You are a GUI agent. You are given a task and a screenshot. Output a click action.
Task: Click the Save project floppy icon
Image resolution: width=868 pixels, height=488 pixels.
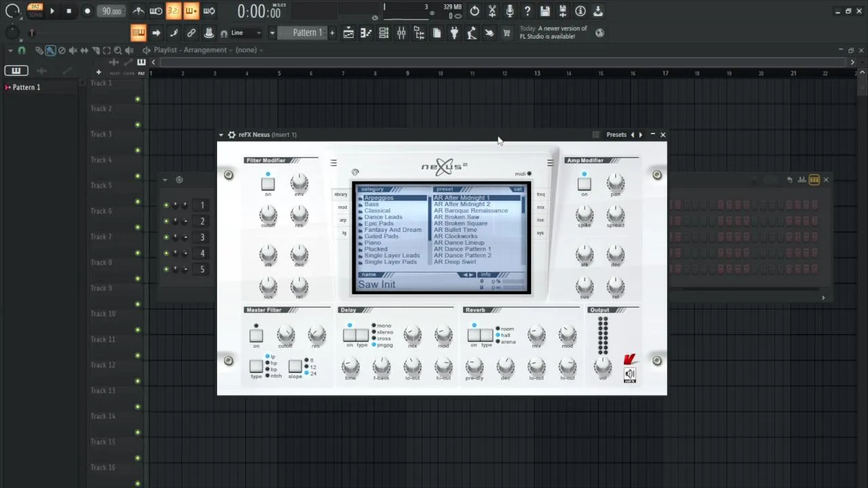coord(545,11)
